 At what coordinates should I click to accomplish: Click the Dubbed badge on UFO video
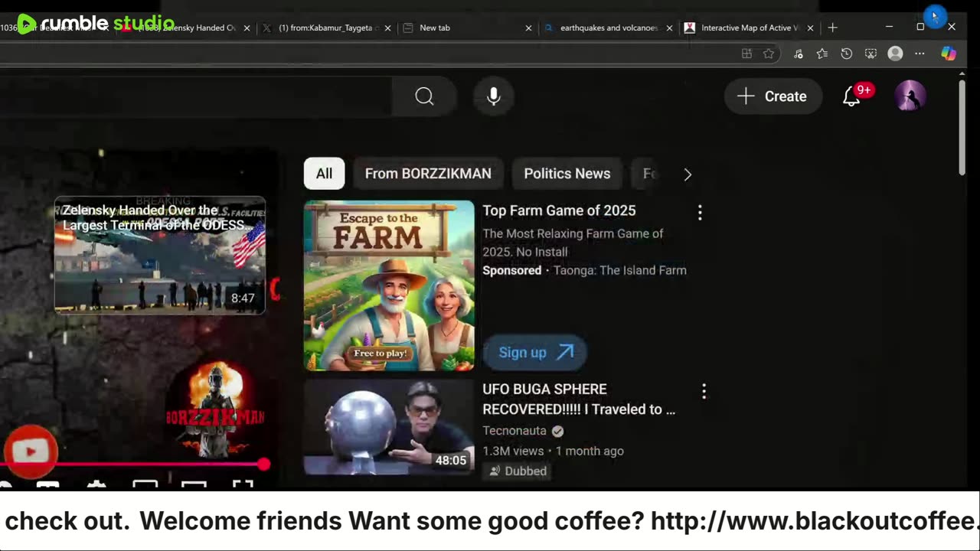[518, 471]
